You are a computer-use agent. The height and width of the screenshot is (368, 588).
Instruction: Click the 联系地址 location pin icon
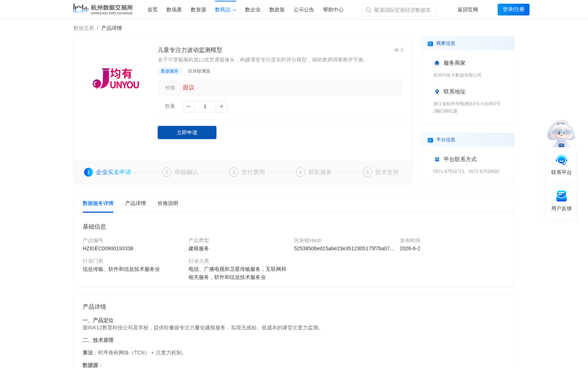pyautogui.click(x=437, y=92)
